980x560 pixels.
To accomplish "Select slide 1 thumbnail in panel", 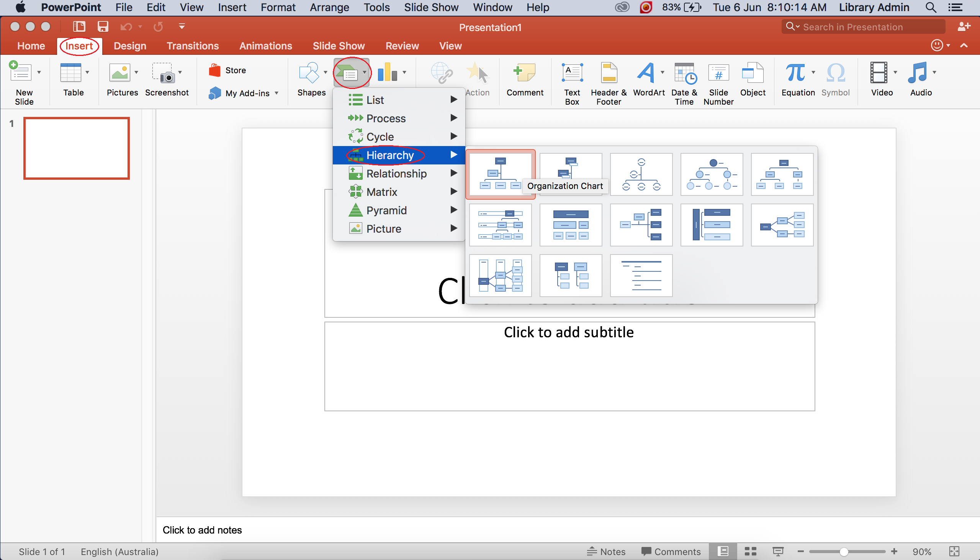I will (x=77, y=148).
